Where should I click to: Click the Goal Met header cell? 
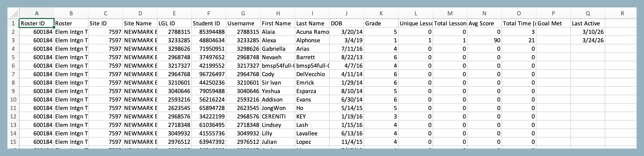[553, 24]
